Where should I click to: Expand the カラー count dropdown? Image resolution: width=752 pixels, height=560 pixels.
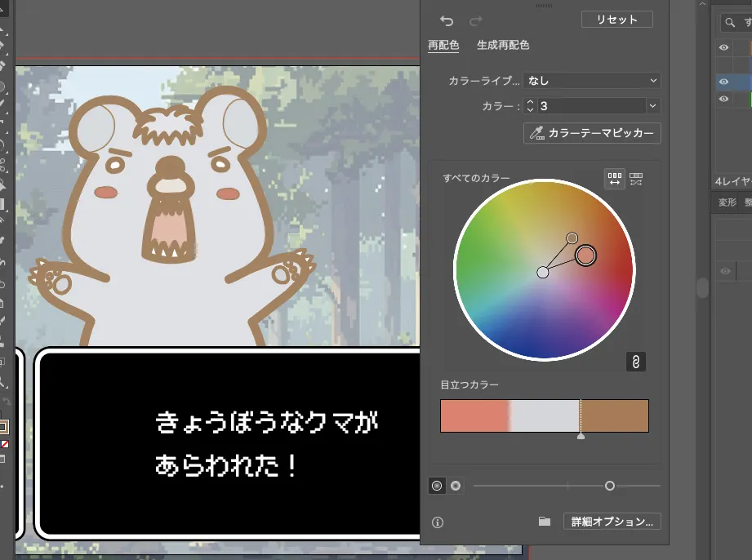652,105
